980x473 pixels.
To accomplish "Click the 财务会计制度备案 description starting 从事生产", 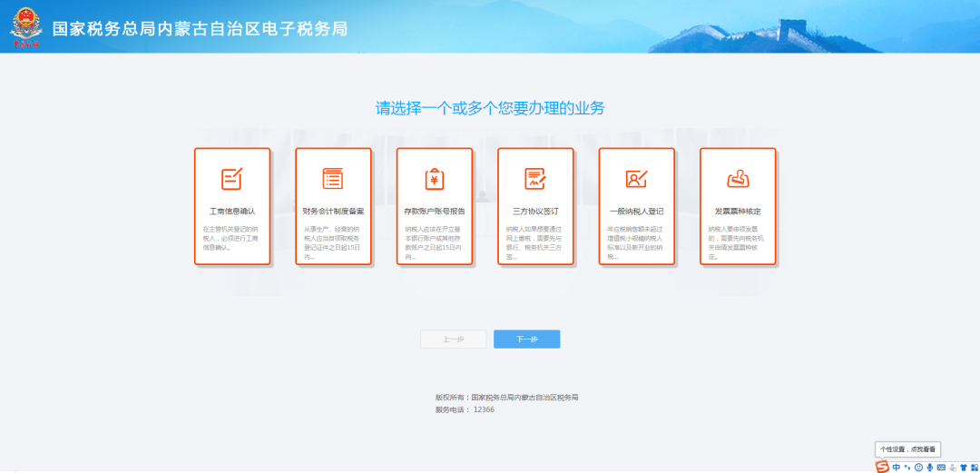I will pyautogui.click(x=332, y=242).
